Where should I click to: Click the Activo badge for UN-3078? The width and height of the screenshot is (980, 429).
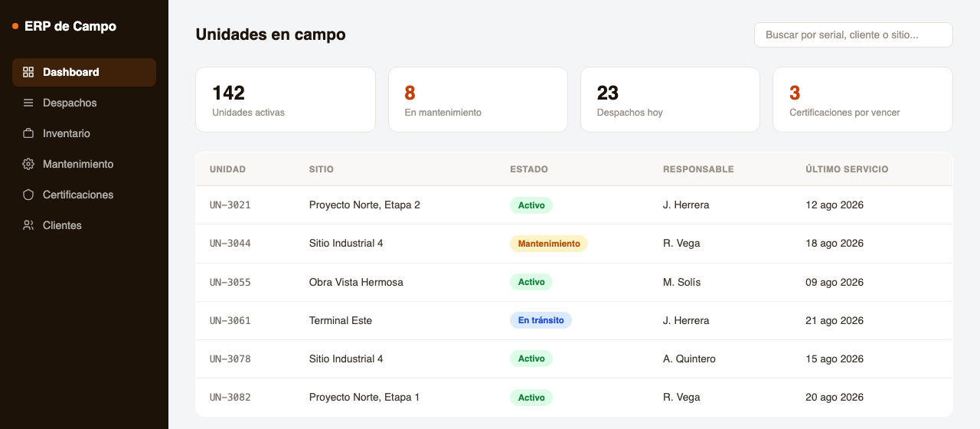[x=531, y=359]
